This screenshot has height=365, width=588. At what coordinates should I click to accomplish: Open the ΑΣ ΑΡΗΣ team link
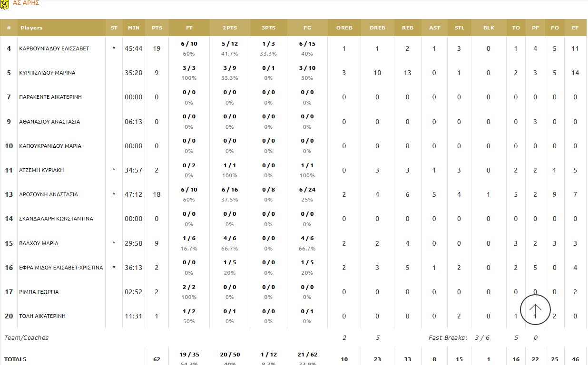pos(26,3)
